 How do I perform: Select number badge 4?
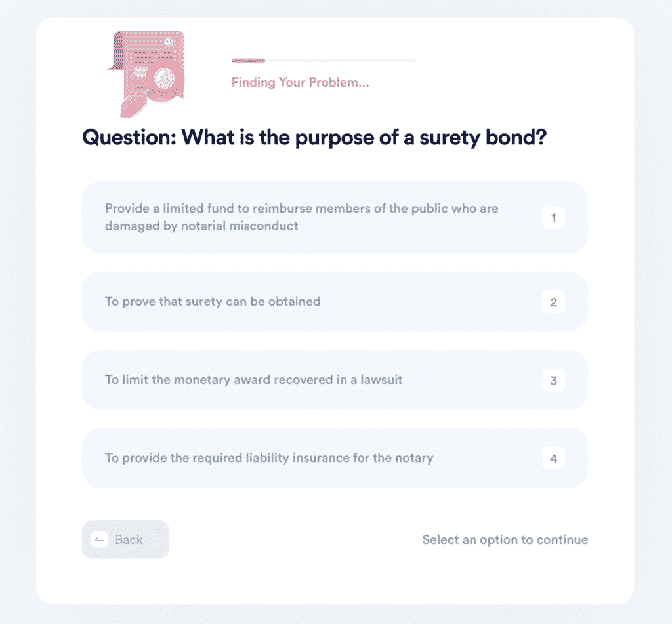tap(553, 459)
